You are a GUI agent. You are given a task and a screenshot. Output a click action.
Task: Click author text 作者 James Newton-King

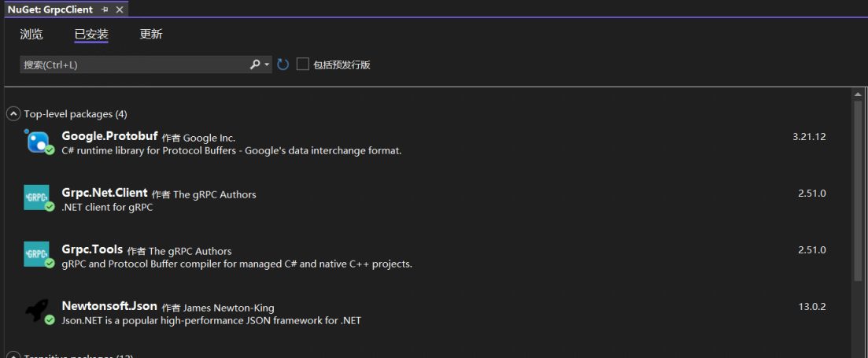click(x=218, y=308)
